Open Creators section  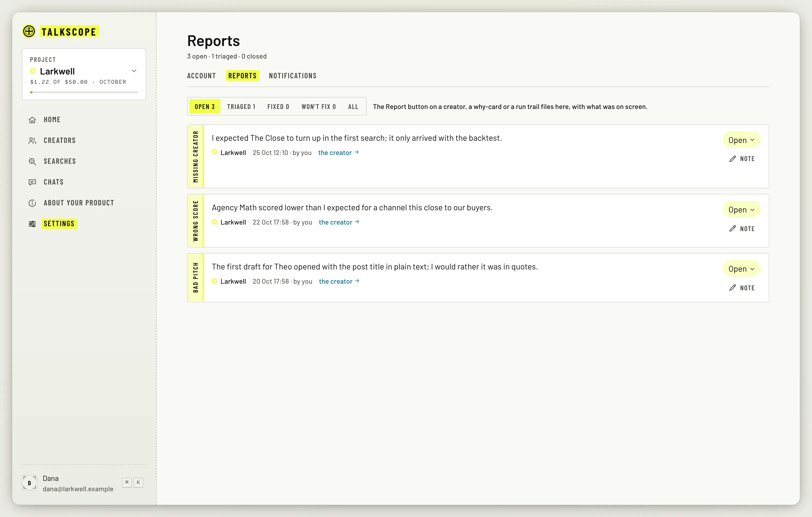[x=60, y=140]
